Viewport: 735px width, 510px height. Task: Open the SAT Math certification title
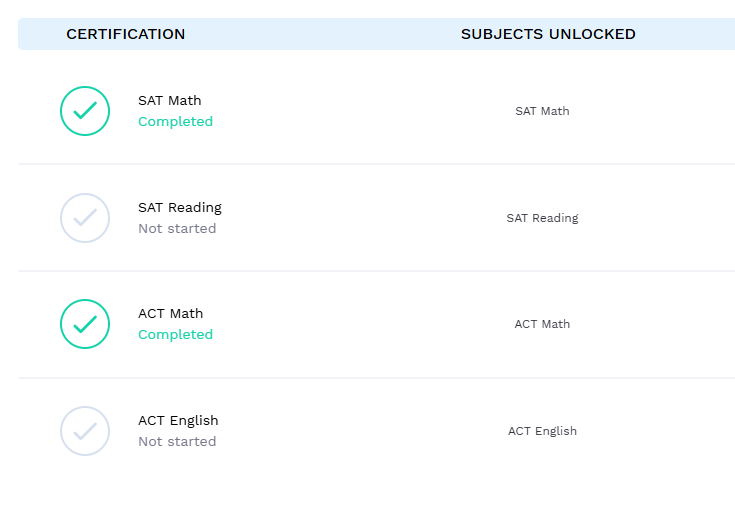click(x=169, y=100)
